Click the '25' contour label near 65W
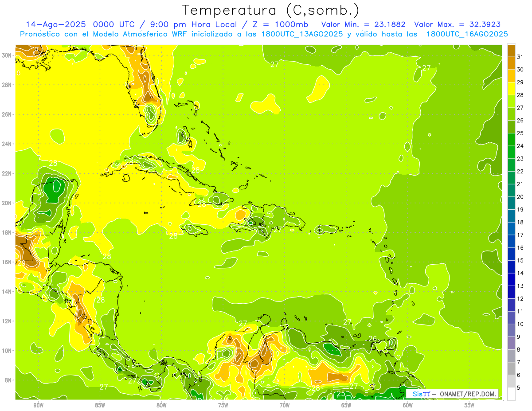532x411 pixels. coord(341,393)
